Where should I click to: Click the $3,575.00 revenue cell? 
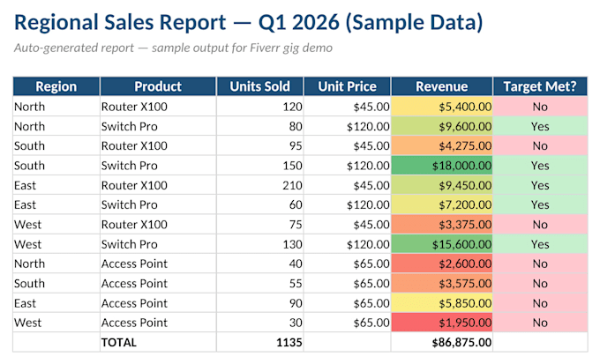(x=441, y=283)
